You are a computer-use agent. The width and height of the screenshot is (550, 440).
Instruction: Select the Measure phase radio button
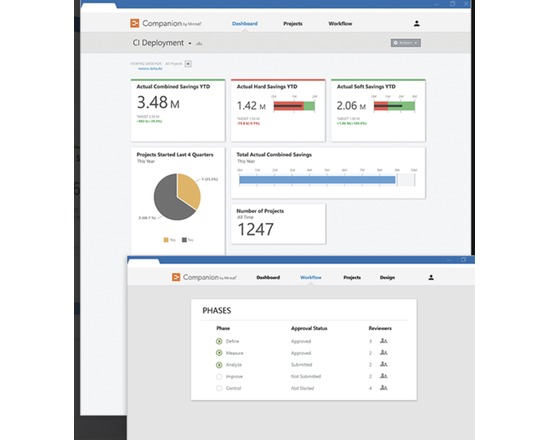coord(219,353)
